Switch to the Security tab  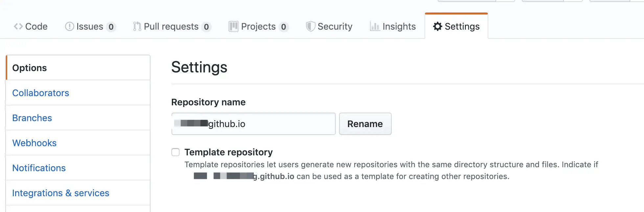tap(334, 26)
